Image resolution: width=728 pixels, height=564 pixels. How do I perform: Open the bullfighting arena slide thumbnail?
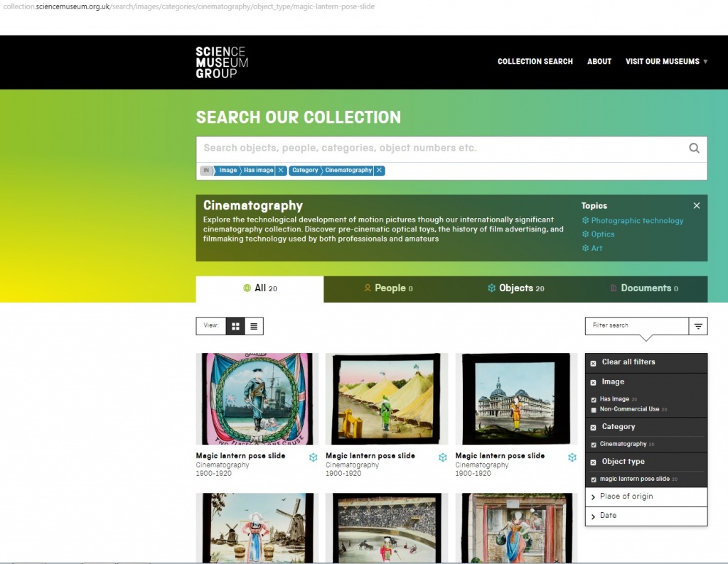(387, 528)
